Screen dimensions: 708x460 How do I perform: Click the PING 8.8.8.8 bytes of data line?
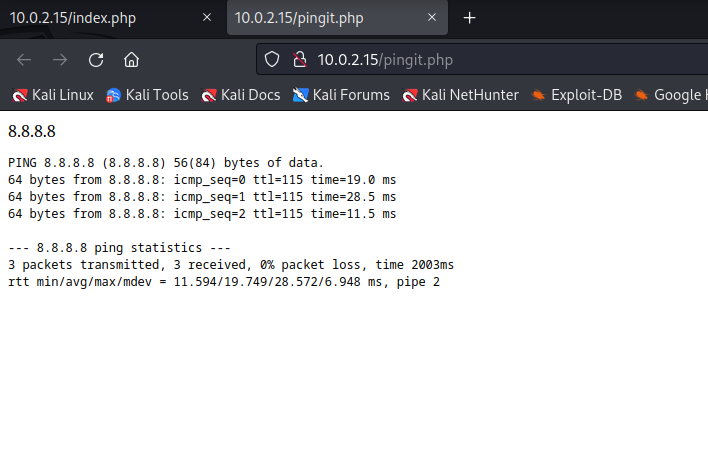tap(166, 163)
